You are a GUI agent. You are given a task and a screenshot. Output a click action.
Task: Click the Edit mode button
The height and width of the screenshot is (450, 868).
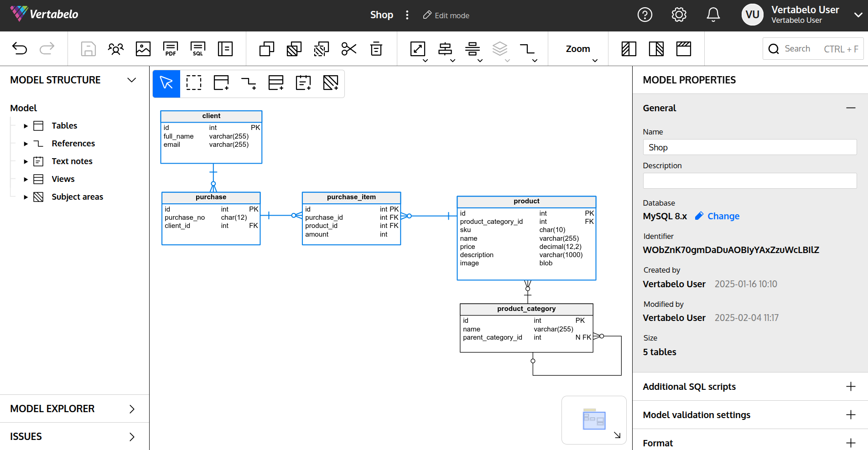coord(446,16)
